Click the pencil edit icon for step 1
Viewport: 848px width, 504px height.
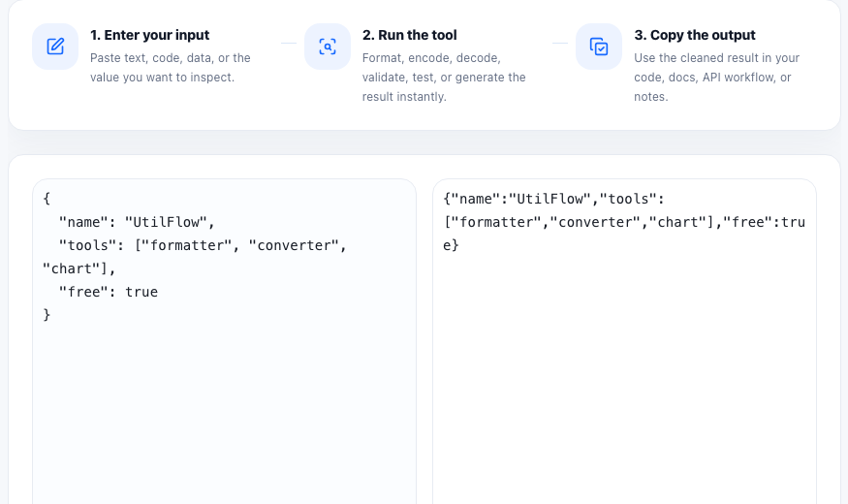coord(55,47)
